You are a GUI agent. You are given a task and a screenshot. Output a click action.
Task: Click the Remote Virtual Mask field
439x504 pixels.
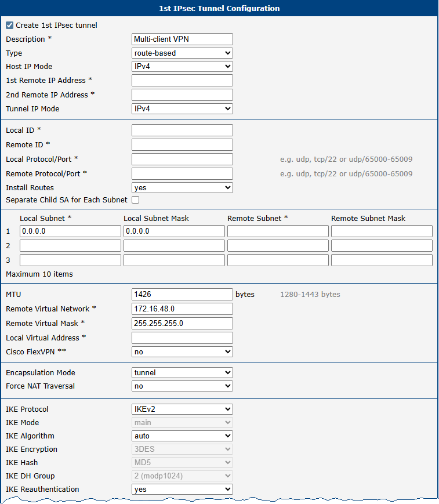coord(182,324)
